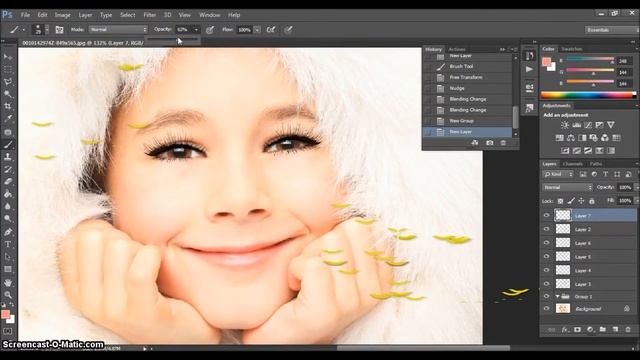
Task: Select the Eraser tool
Action: pos(8,182)
